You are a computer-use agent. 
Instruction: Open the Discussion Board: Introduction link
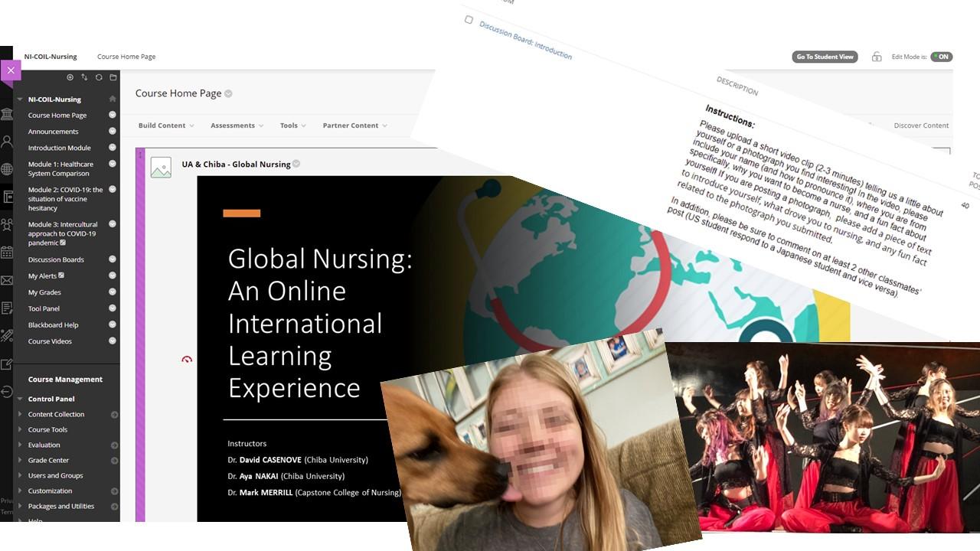(x=525, y=41)
